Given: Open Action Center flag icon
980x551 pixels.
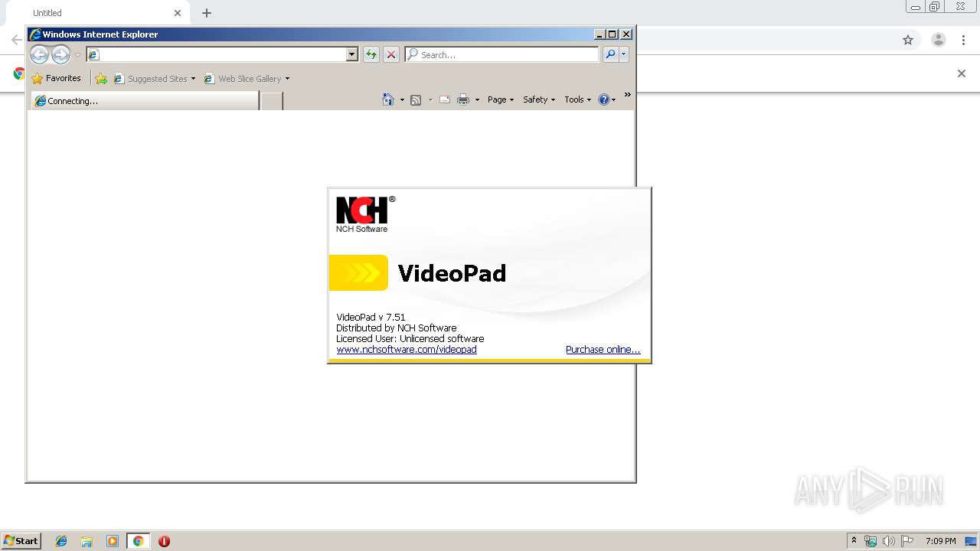Looking at the screenshot, I should click(907, 541).
